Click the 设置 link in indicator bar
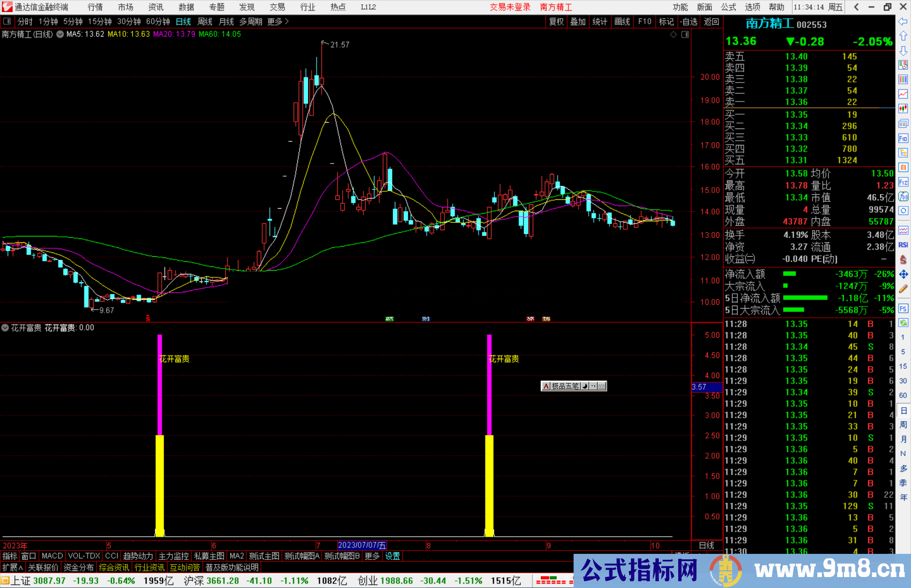Screen dimensions: 911x588 click(x=392, y=556)
